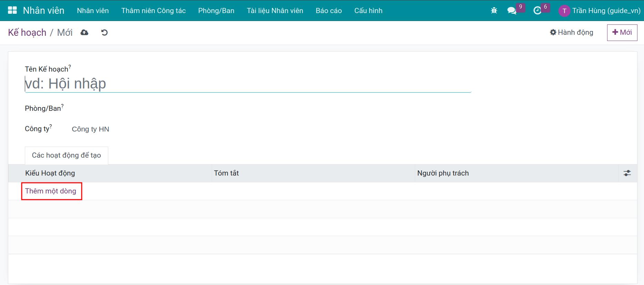This screenshot has height=285, width=644.
Task: Toggle optional columns settings icon
Action: (627, 173)
